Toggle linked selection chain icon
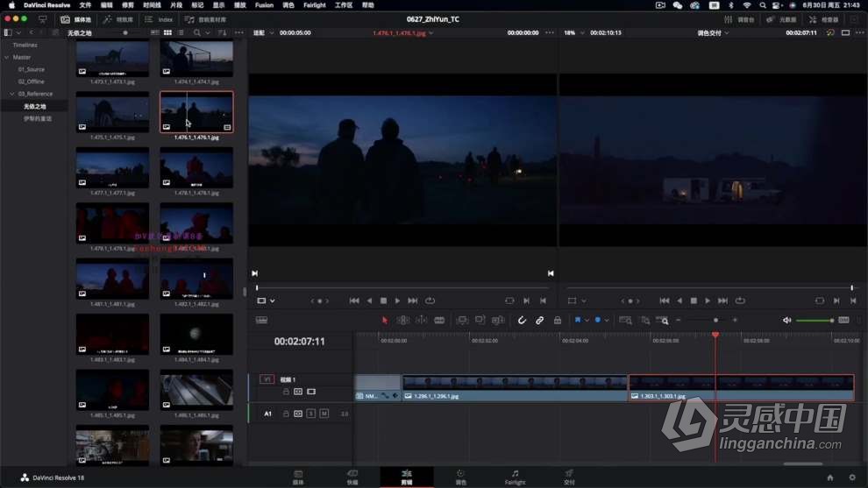This screenshot has height=488, width=868. pos(539,321)
